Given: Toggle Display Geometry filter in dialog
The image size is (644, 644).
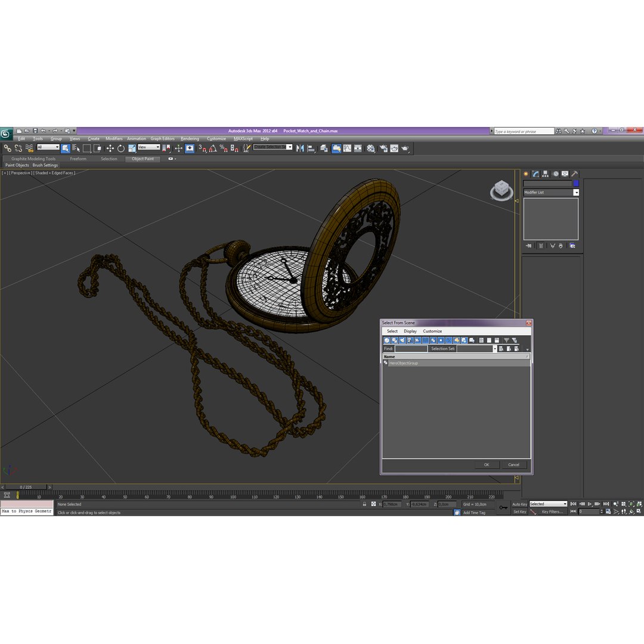Looking at the screenshot, I should [x=387, y=340].
